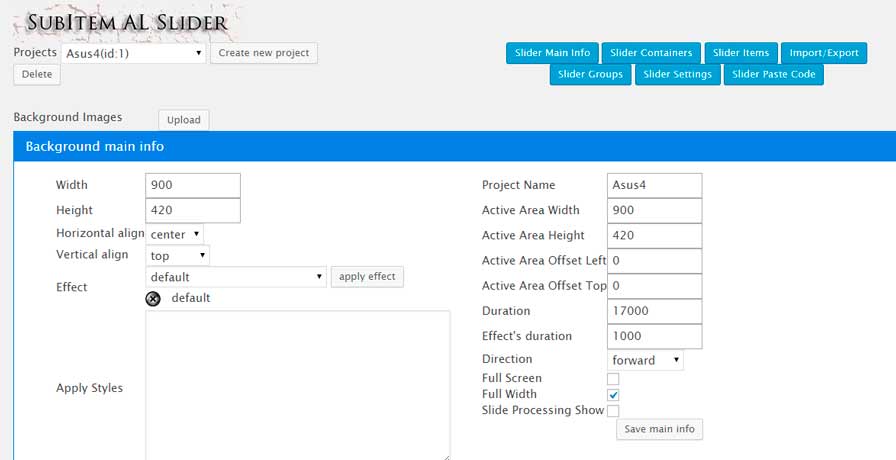Open the Projects dropdown Asus4(id:1)
The height and width of the screenshot is (460, 896).
[133, 53]
